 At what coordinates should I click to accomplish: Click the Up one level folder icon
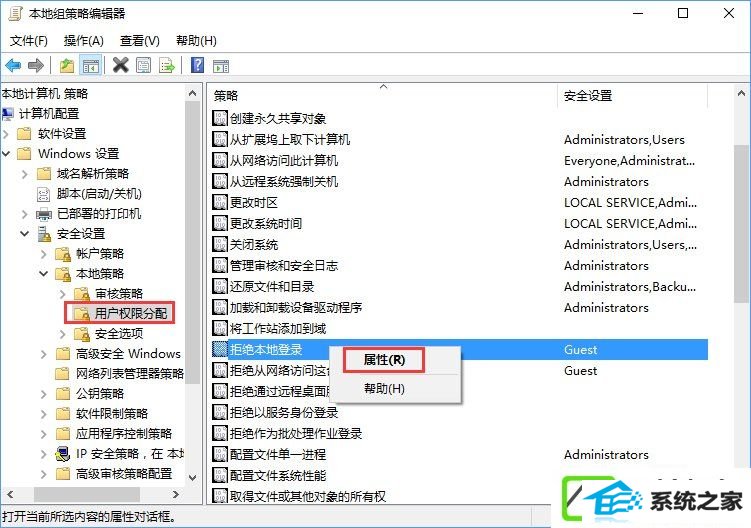coord(67,65)
